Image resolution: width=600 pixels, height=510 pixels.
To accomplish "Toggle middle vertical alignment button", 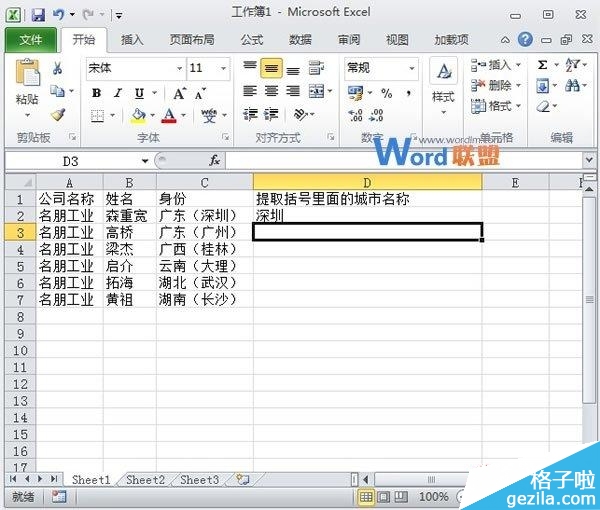I will coord(271,69).
